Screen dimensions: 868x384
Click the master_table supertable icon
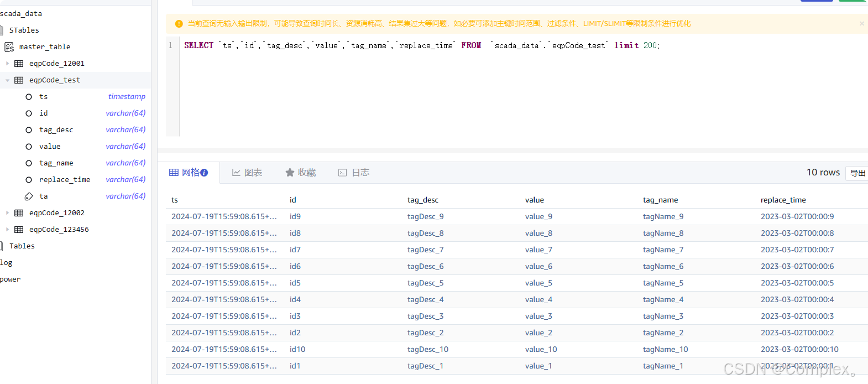point(9,47)
